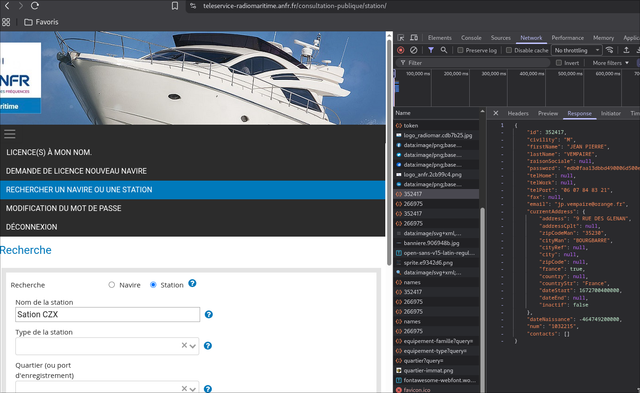Toggle the DevTools device toolbar
Image resolution: width=640 pixels, height=393 pixels.
click(x=413, y=38)
